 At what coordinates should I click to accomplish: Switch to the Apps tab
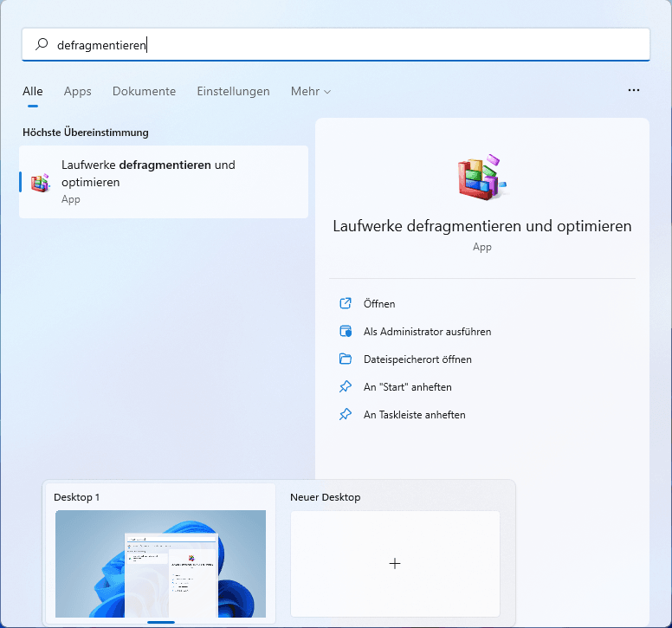click(x=77, y=91)
